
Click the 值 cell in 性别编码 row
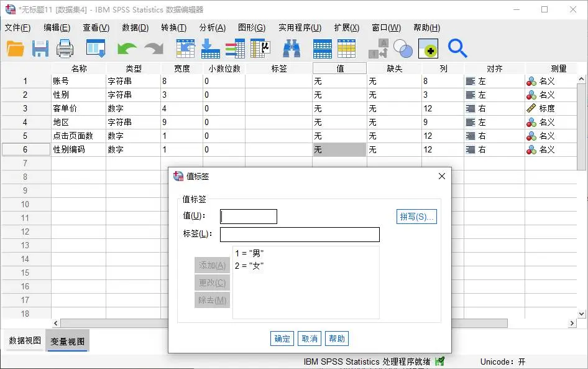click(x=339, y=150)
